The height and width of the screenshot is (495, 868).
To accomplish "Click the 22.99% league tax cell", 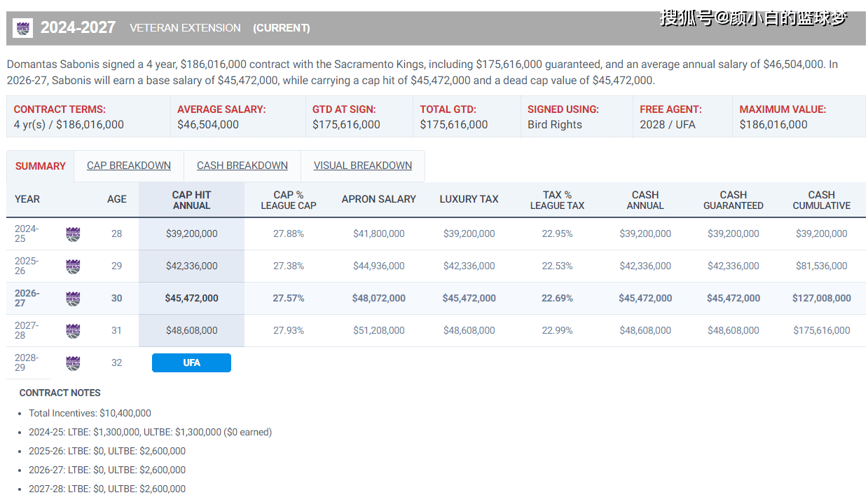I will click(x=557, y=330).
